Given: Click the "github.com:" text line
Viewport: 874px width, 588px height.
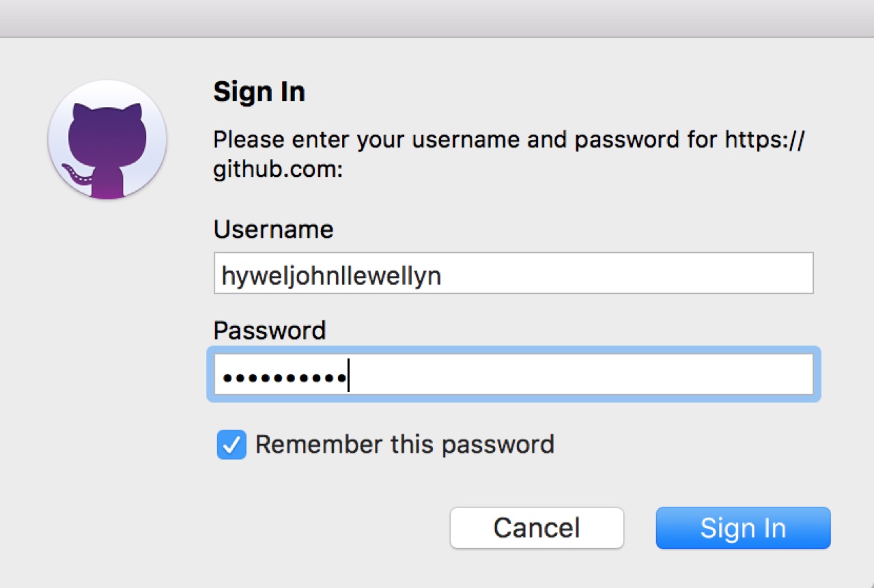Looking at the screenshot, I should tap(277, 171).
